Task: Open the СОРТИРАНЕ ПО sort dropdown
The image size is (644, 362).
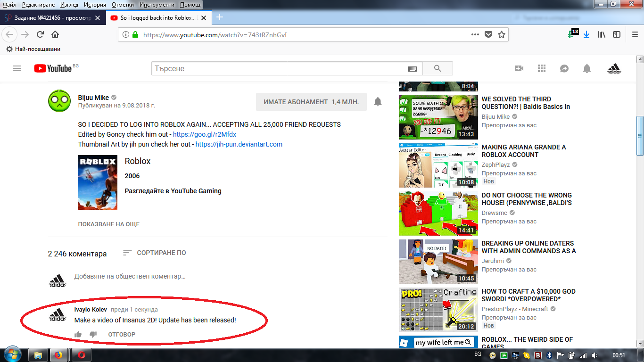Action: 154,253
